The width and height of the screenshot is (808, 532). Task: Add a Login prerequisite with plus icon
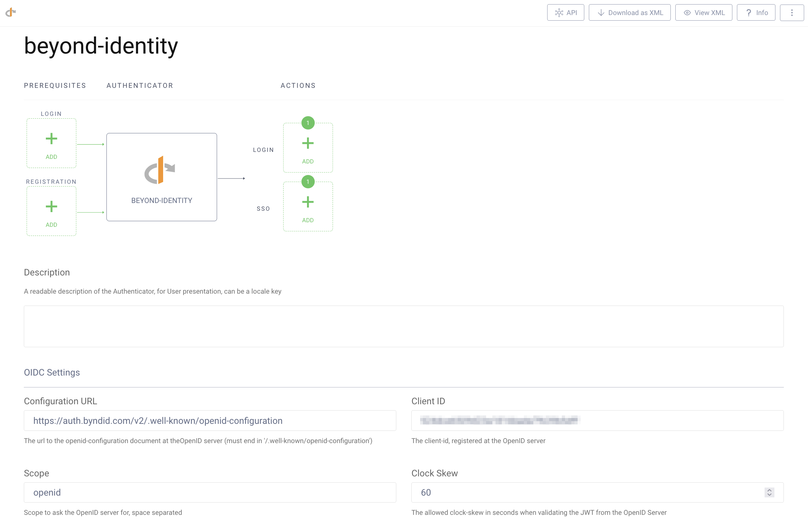point(51,139)
